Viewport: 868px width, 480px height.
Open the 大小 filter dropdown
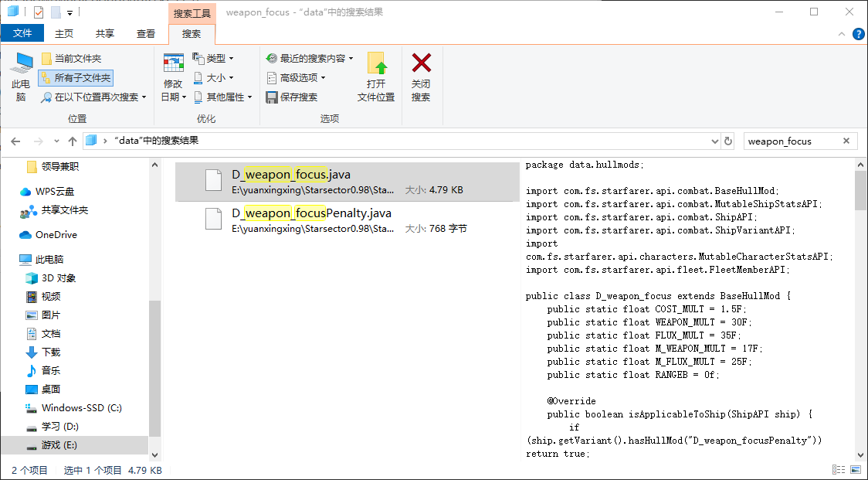pyautogui.click(x=213, y=78)
